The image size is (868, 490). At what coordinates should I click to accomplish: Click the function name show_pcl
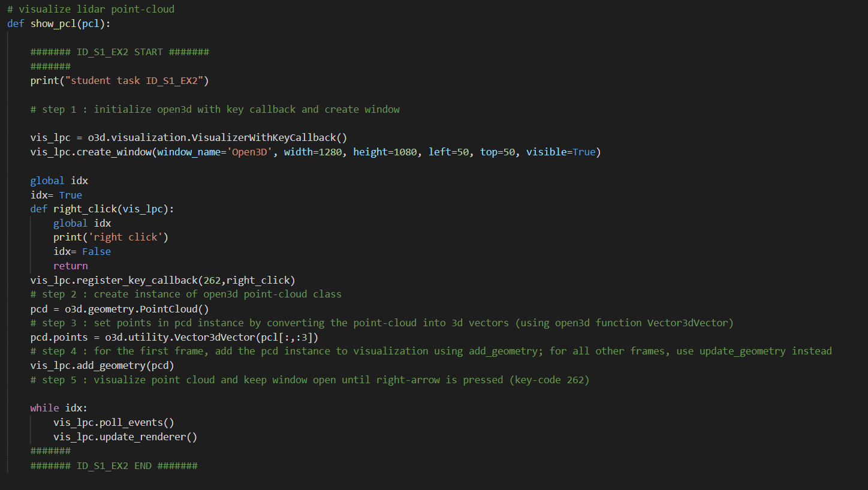coord(53,24)
